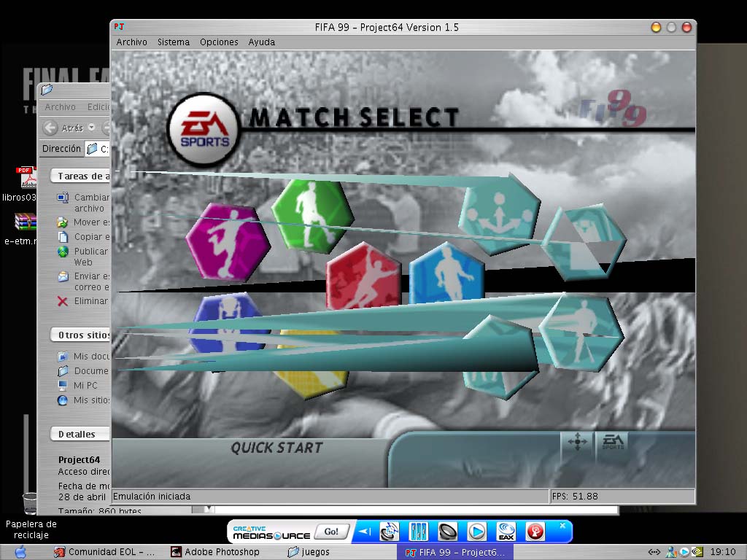Image resolution: width=747 pixels, height=560 pixels.
Task: Click the MediaSource play button icon
Action: (x=477, y=532)
